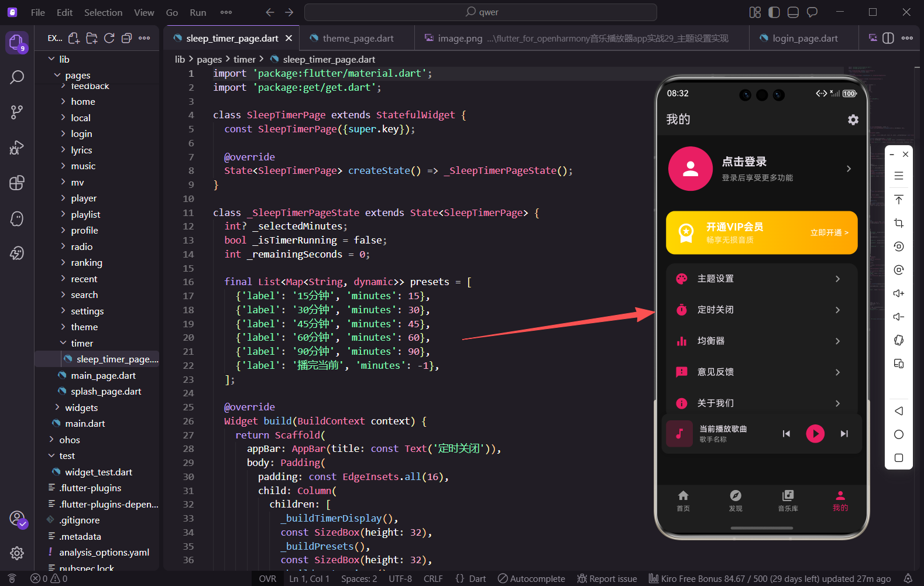Toggle the primary sidebar visibility
The image size is (924, 586).
click(774, 12)
